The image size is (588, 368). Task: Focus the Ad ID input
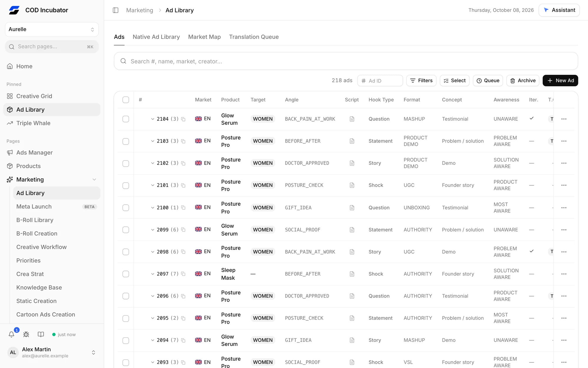[x=380, y=81]
